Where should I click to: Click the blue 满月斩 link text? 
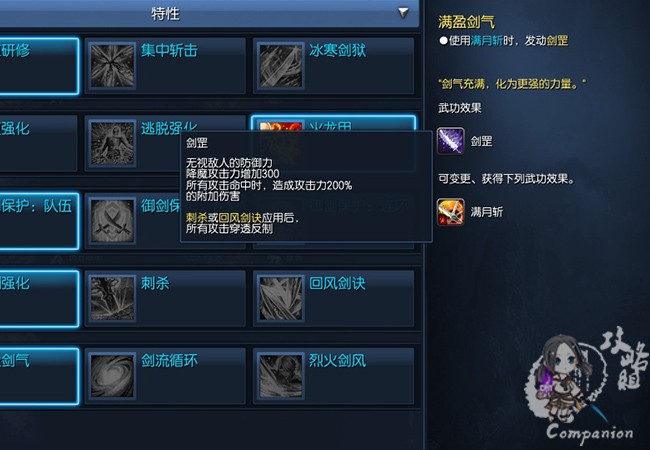point(487,41)
